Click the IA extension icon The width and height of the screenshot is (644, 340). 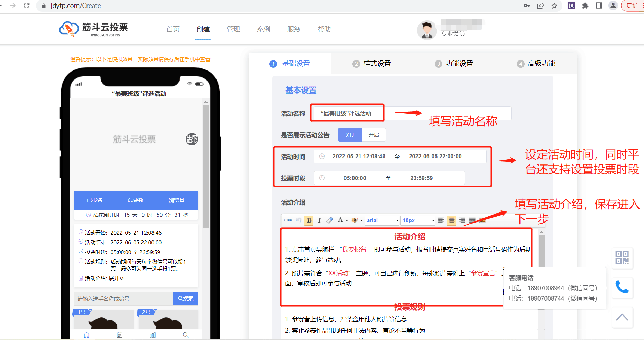coord(571,6)
